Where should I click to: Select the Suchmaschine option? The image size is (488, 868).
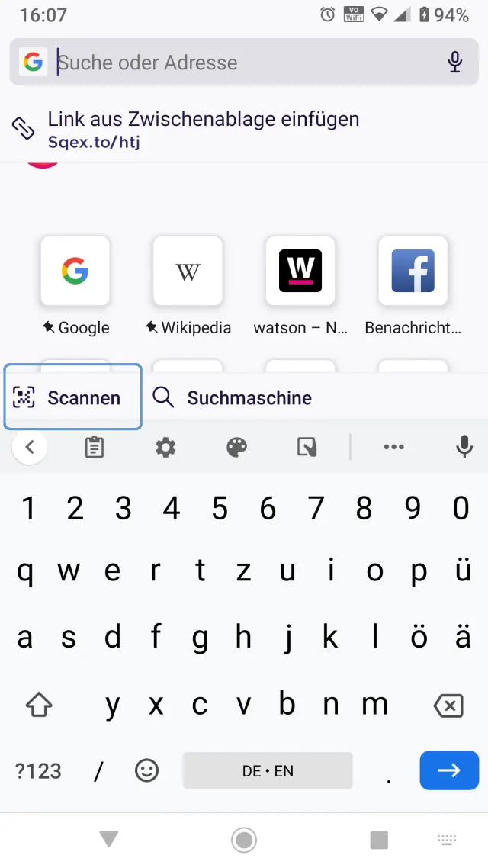pyautogui.click(x=233, y=397)
